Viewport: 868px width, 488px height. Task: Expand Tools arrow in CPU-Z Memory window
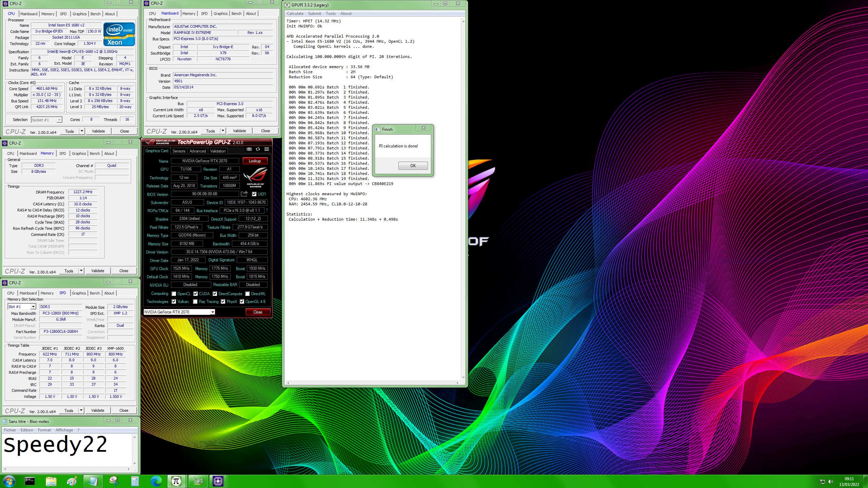[81, 271]
